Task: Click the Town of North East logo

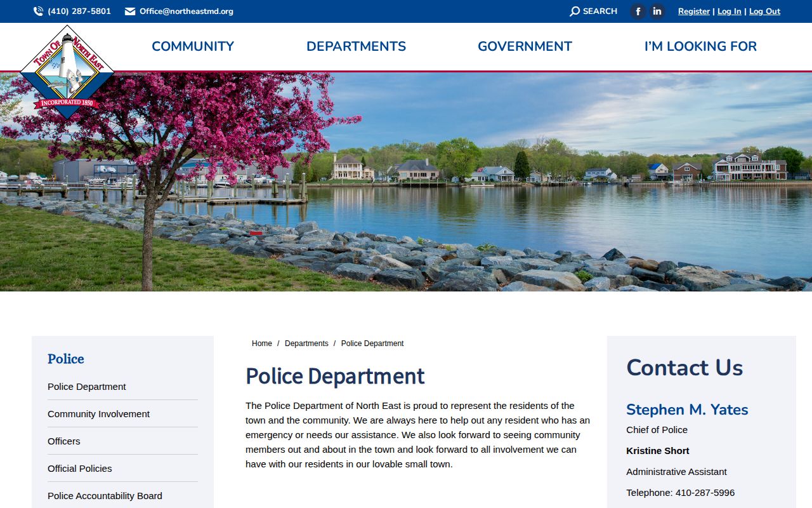Action: click(67, 72)
